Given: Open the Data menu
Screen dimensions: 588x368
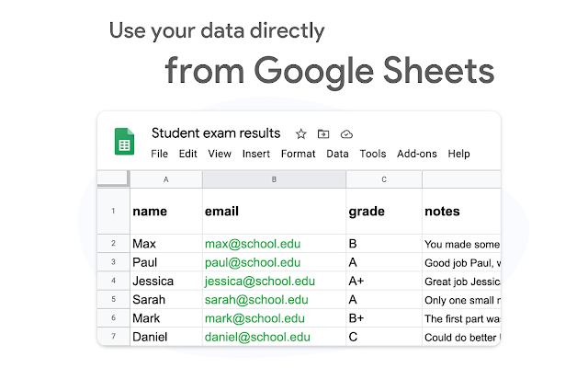Looking at the screenshot, I should tap(337, 154).
